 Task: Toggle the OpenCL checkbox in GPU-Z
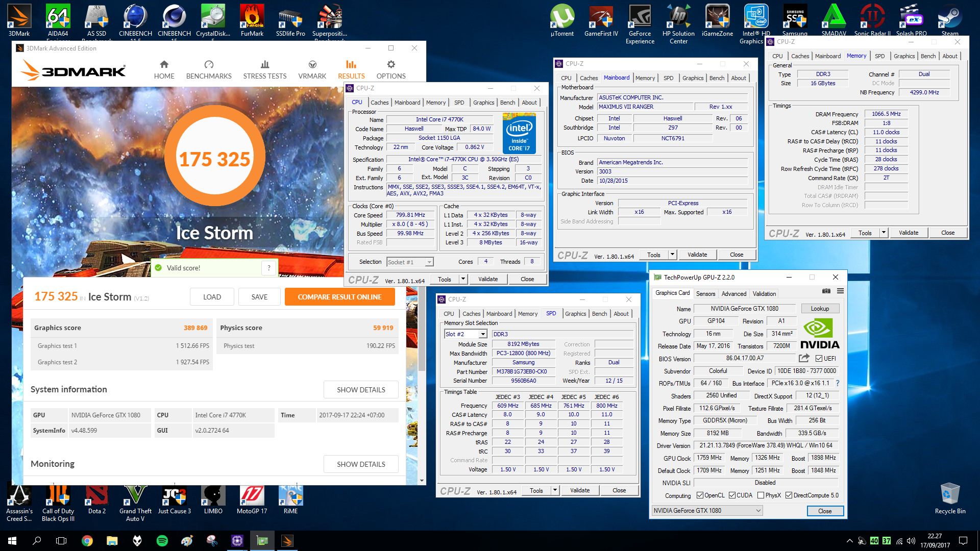pyautogui.click(x=700, y=495)
